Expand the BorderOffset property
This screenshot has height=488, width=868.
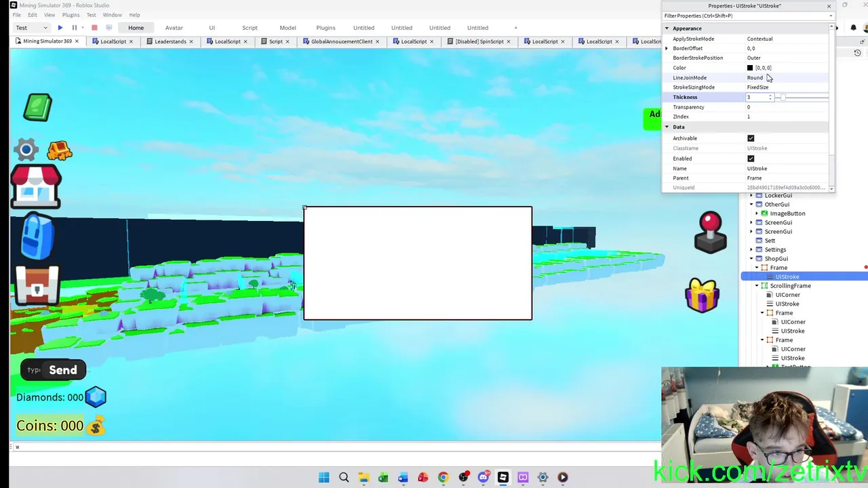[667, 48]
